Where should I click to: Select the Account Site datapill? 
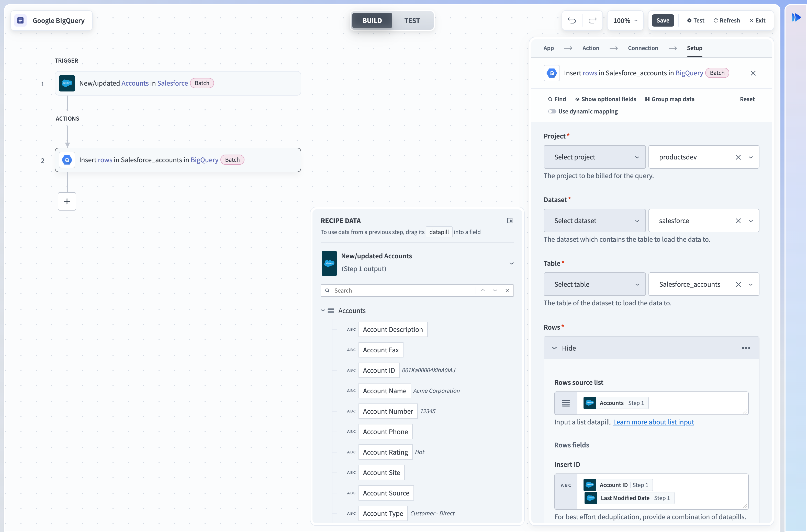click(381, 473)
